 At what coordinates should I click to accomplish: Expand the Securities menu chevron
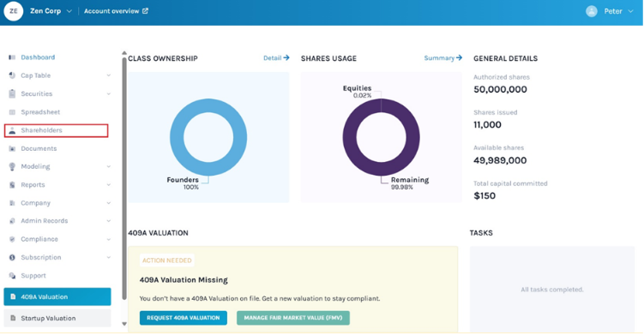[108, 93]
